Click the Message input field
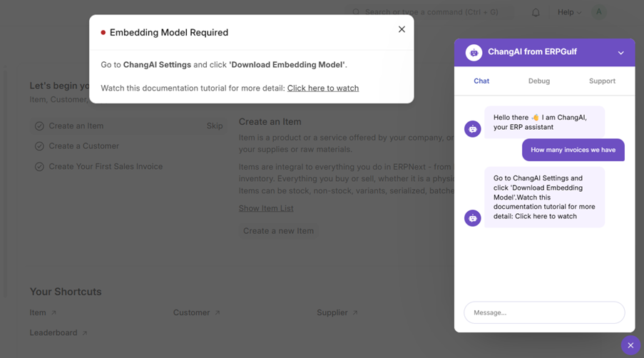The image size is (644, 358). tap(544, 312)
